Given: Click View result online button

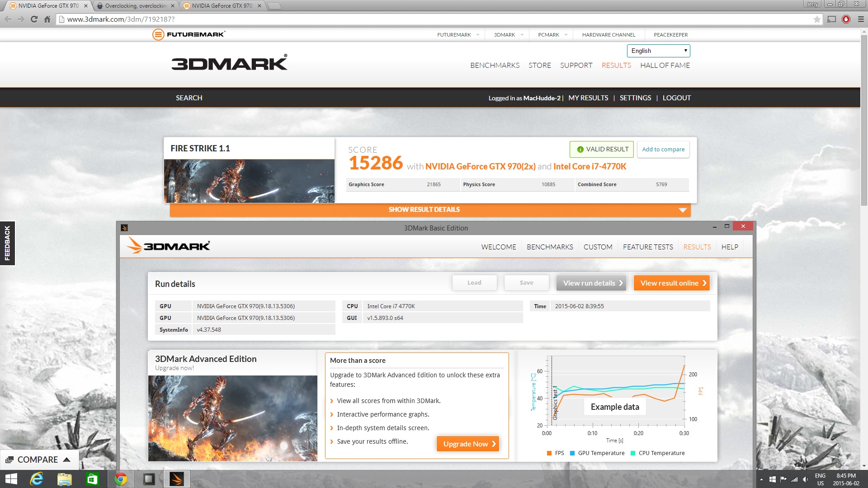Looking at the screenshot, I should pos(671,283).
